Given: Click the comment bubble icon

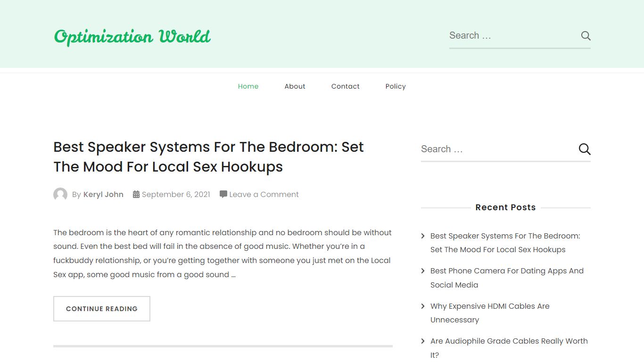Looking at the screenshot, I should tap(223, 194).
